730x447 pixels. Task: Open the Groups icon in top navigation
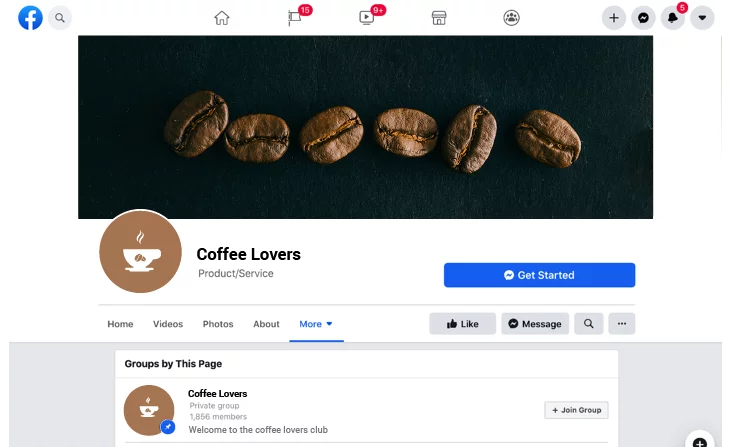click(511, 18)
